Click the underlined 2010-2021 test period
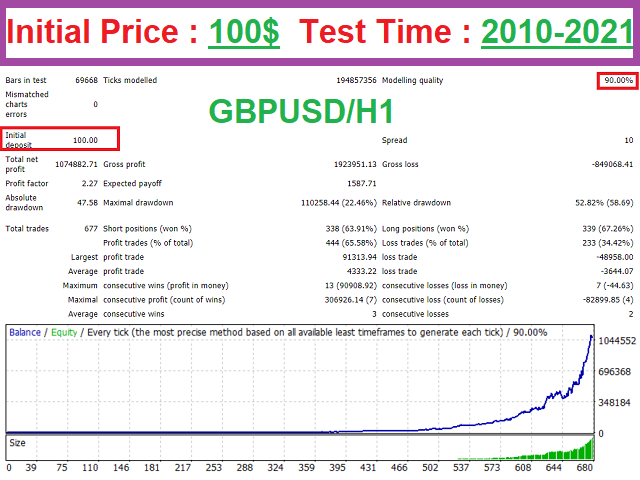The height and width of the screenshot is (480, 640). (557, 32)
